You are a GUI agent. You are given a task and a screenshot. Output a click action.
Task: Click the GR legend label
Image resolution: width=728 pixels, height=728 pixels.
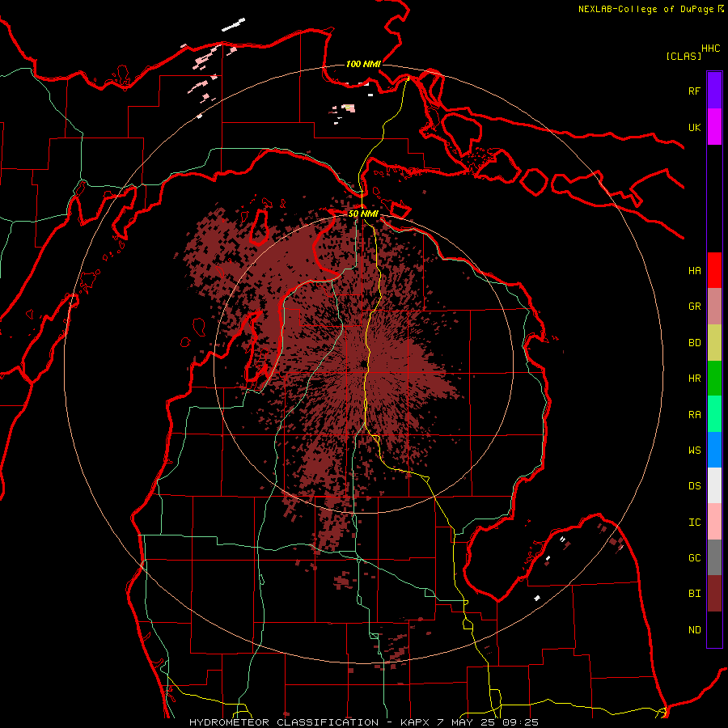coord(694,307)
